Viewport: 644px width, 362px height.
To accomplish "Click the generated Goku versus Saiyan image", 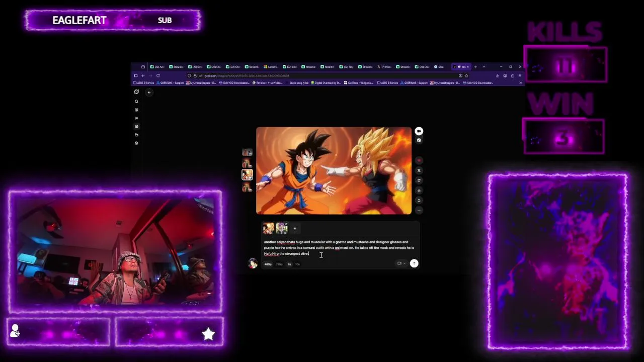I will click(x=334, y=171).
